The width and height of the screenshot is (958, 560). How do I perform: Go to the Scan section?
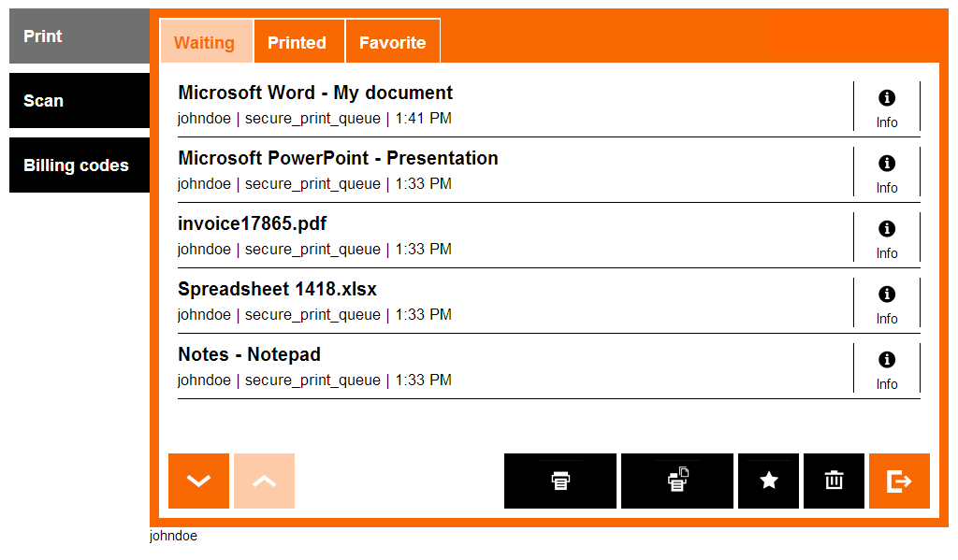(80, 101)
